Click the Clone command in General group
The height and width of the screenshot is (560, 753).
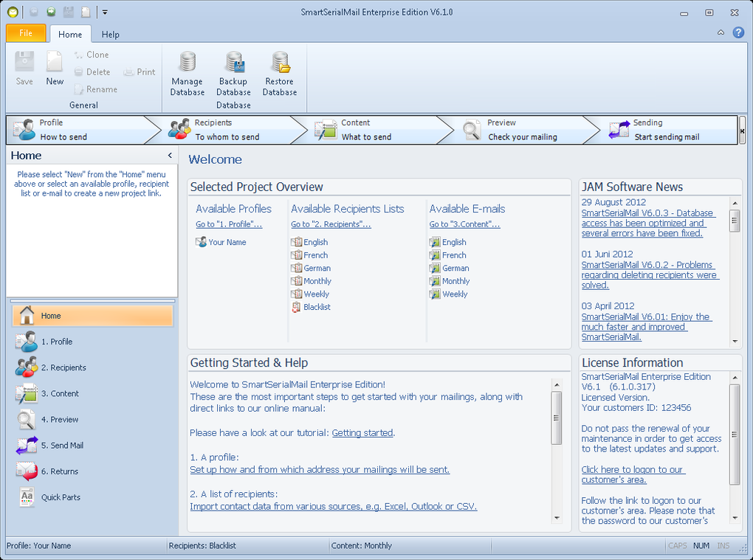[92, 55]
